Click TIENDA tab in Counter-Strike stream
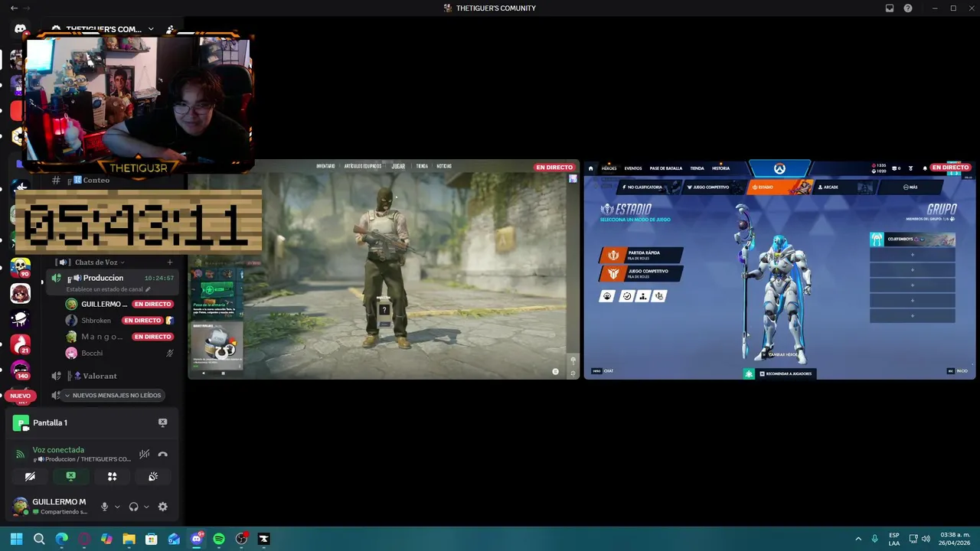This screenshot has height=551, width=980. [422, 166]
